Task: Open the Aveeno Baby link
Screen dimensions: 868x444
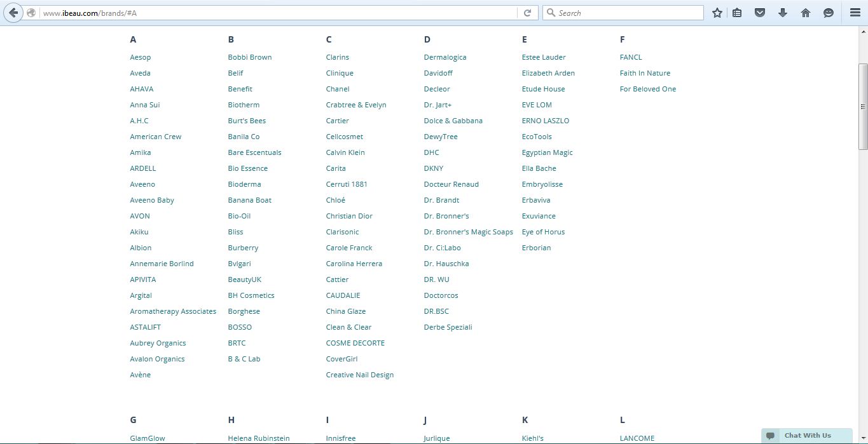Action: (x=152, y=200)
